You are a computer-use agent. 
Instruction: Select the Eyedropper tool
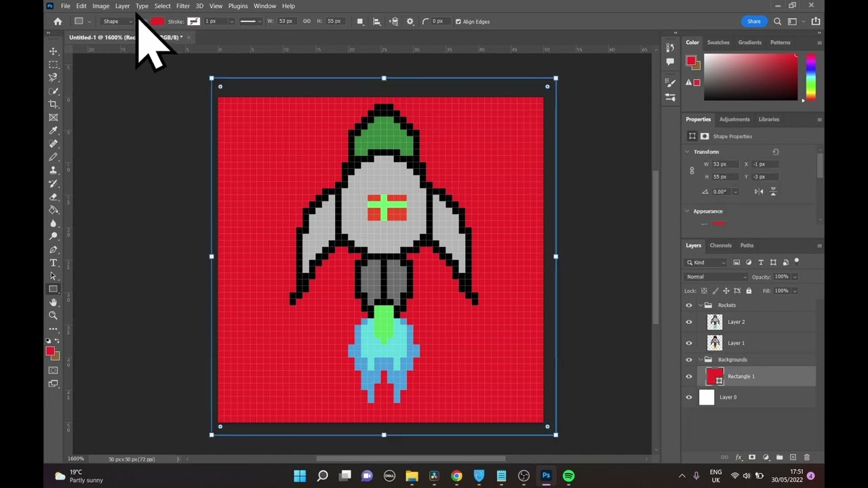pos(53,131)
